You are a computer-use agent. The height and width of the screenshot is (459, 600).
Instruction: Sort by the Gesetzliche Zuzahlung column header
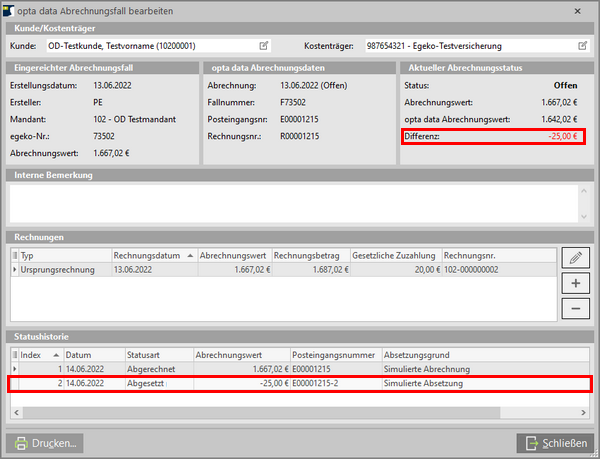tap(394, 255)
